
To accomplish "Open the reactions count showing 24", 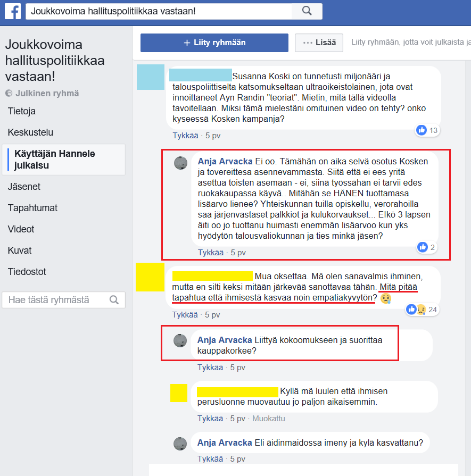I will coord(422,310).
